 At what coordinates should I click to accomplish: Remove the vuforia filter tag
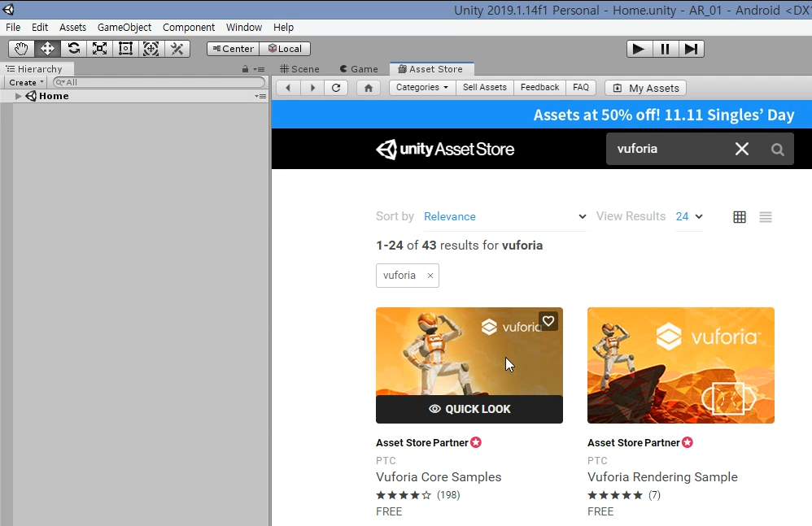click(430, 276)
